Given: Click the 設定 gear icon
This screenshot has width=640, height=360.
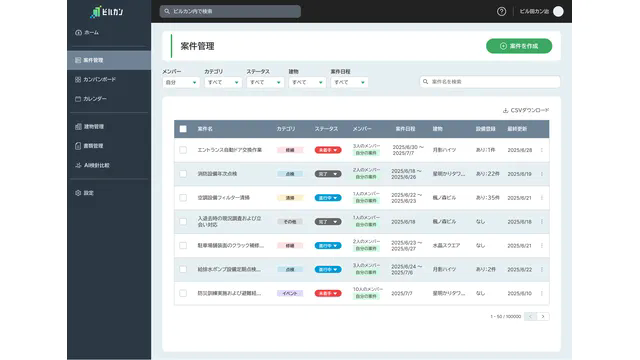Looking at the screenshot, I should tap(78, 193).
